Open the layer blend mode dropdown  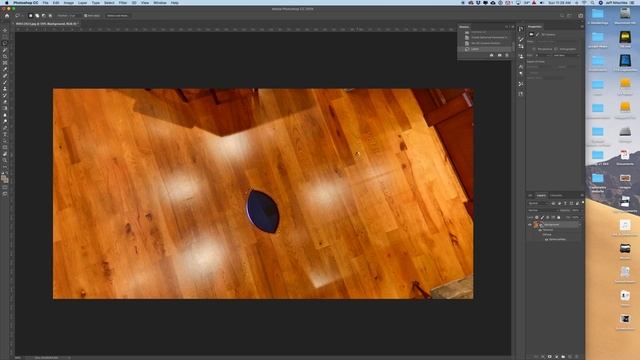(x=543, y=210)
